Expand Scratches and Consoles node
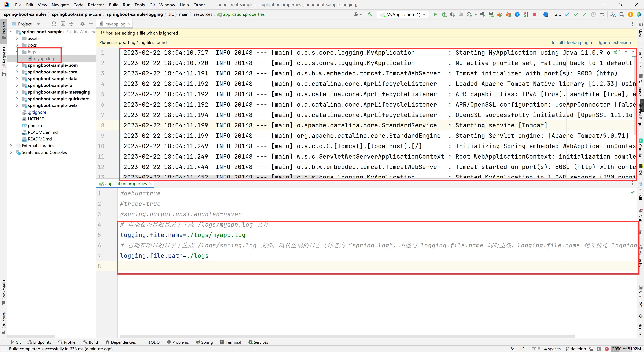 (11, 152)
